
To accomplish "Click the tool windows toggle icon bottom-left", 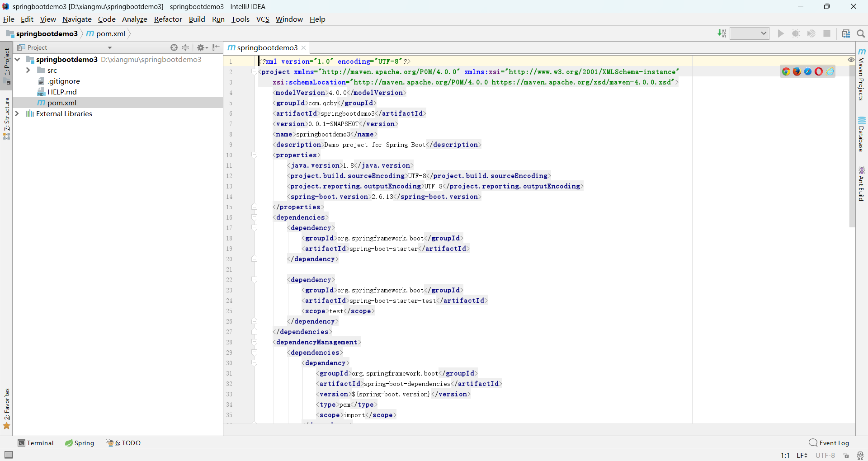I will point(9,455).
